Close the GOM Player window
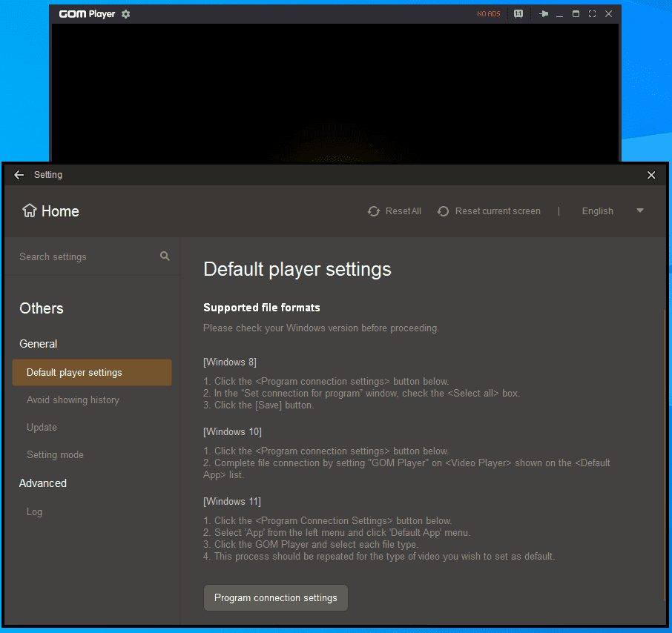Screen dimensions: 672x633 pyautogui.click(x=608, y=14)
